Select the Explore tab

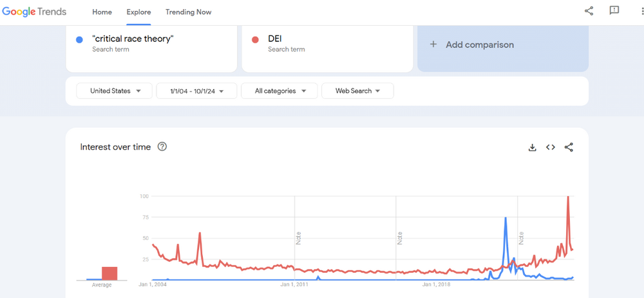tap(138, 12)
